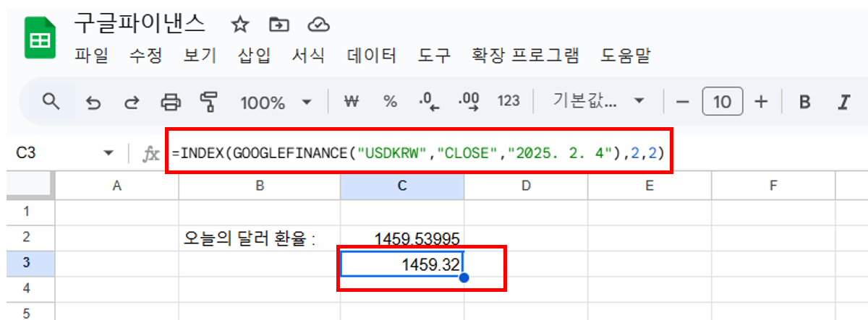Toggle italic formatting
Screen dimensions: 868x320
coord(842,102)
